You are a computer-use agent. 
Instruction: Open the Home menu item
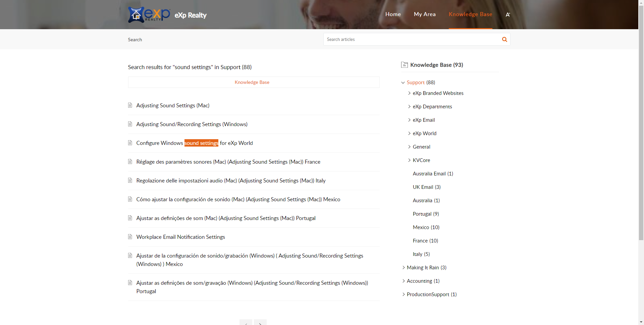pyautogui.click(x=393, y=14)
